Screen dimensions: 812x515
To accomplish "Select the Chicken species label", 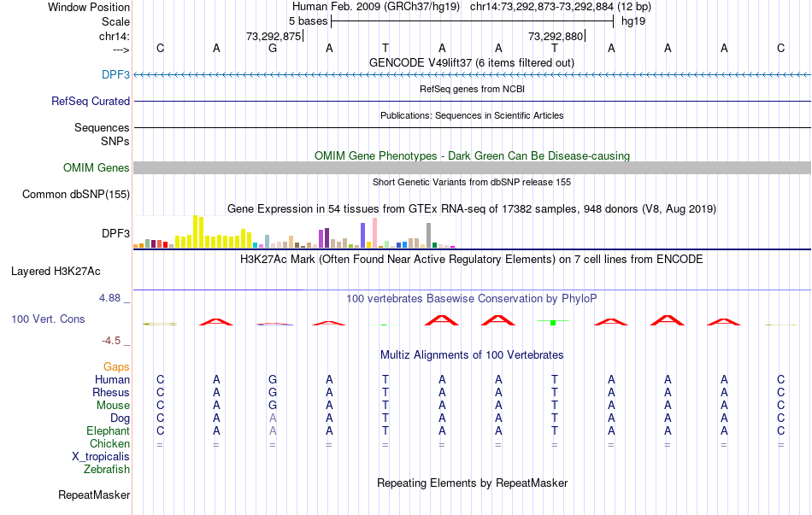I will tap(109, 443).
